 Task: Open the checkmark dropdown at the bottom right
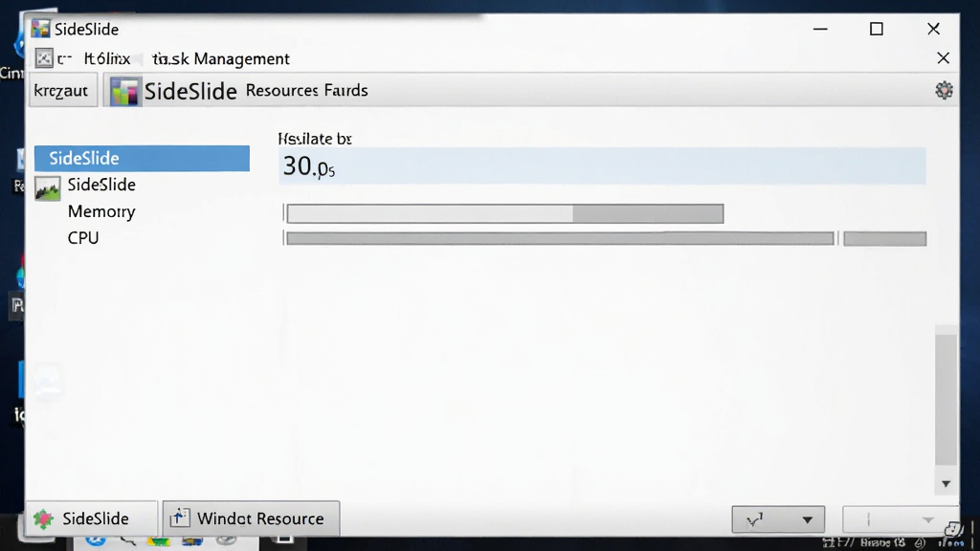click(778, 519)
